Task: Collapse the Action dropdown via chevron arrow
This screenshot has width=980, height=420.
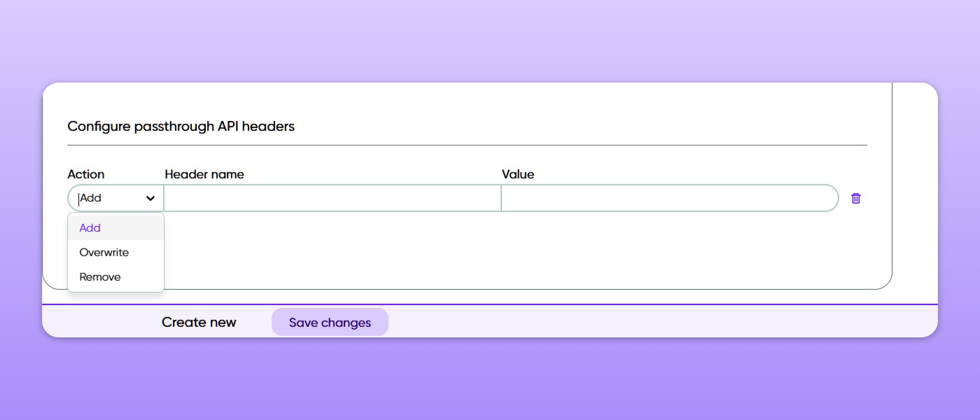Action: pyautogui.click(x=150, y=199)
